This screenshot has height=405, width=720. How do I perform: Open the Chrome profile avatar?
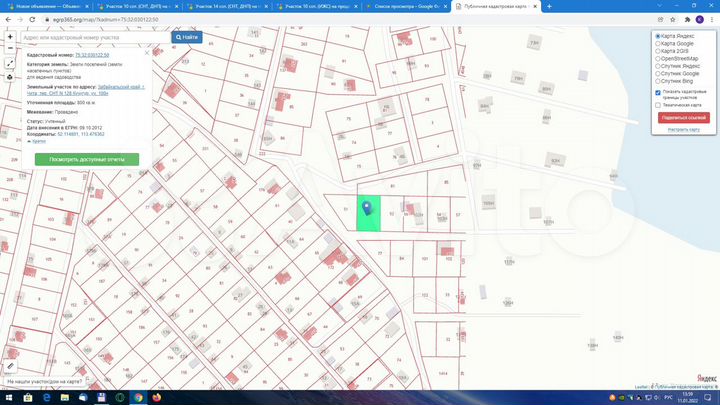tap(699, 19)
